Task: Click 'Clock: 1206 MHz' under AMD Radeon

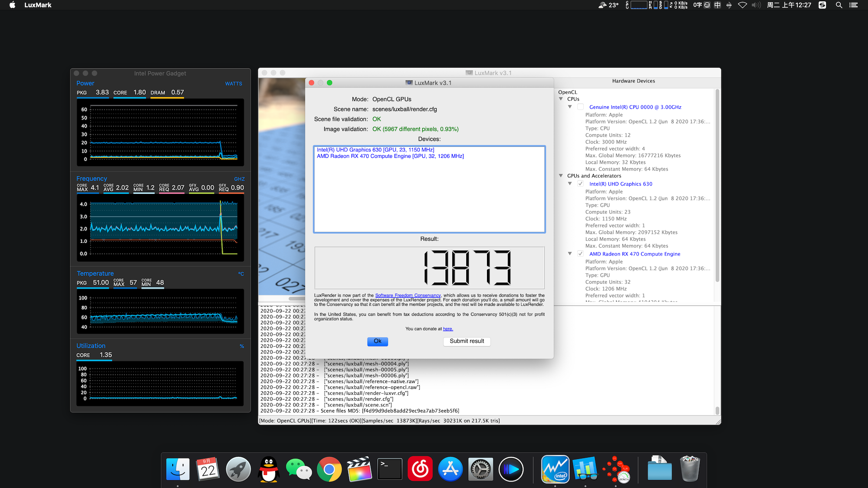Action: [x=606, y=289]
